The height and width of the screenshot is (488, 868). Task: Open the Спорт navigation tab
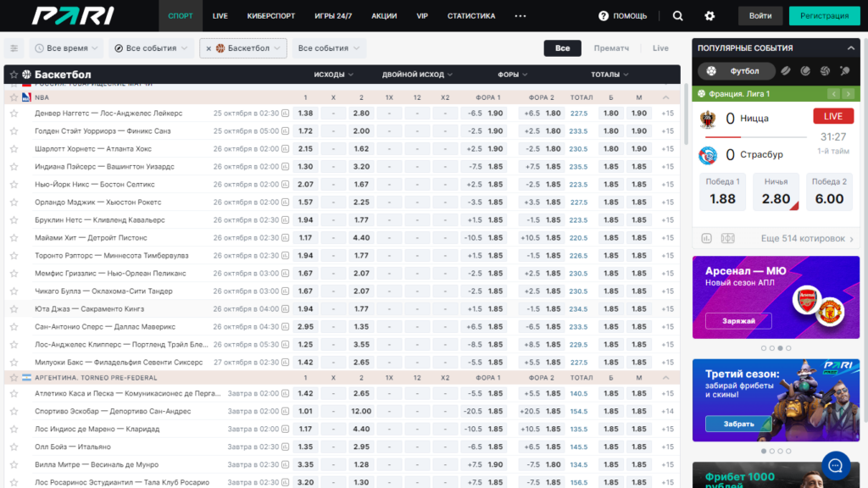(181, 16)
